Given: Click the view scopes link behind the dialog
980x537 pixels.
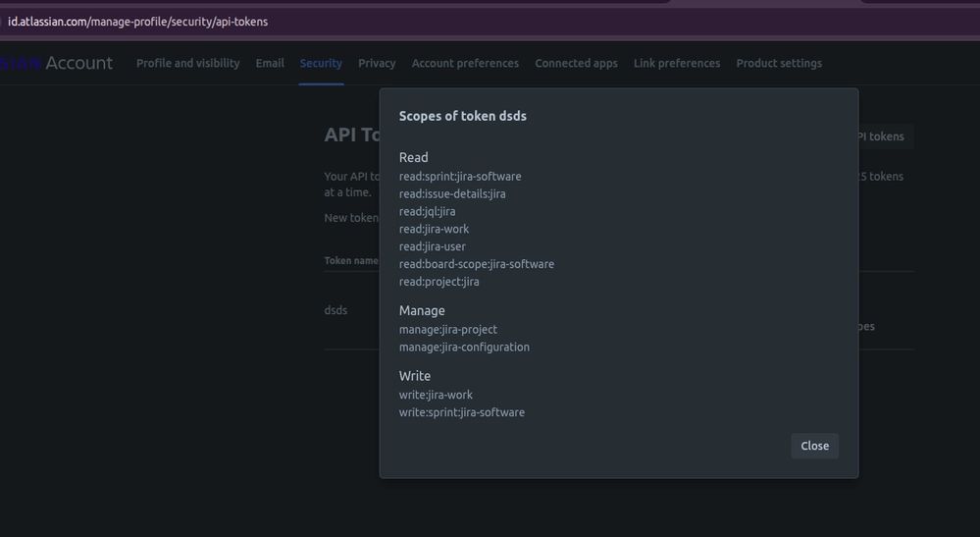Looking at the screenshot, I should coord(866,327).
